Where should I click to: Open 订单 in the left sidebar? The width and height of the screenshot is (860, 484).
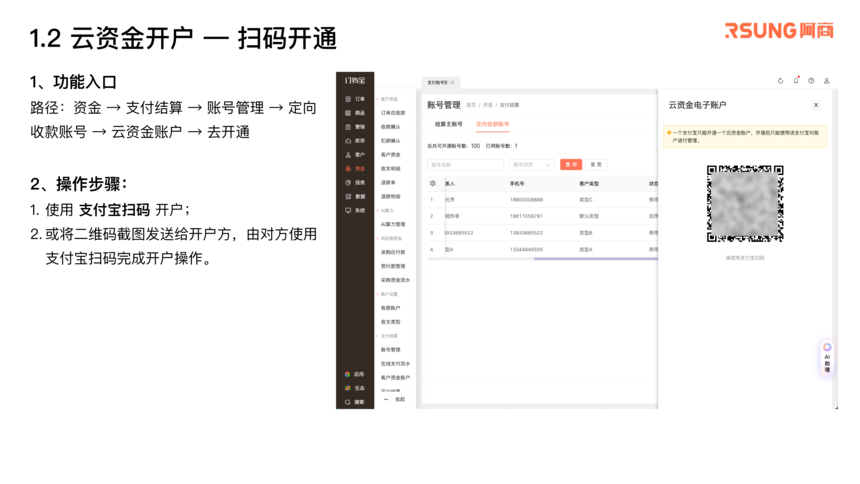pyautogui.click(x=355, y=99)
